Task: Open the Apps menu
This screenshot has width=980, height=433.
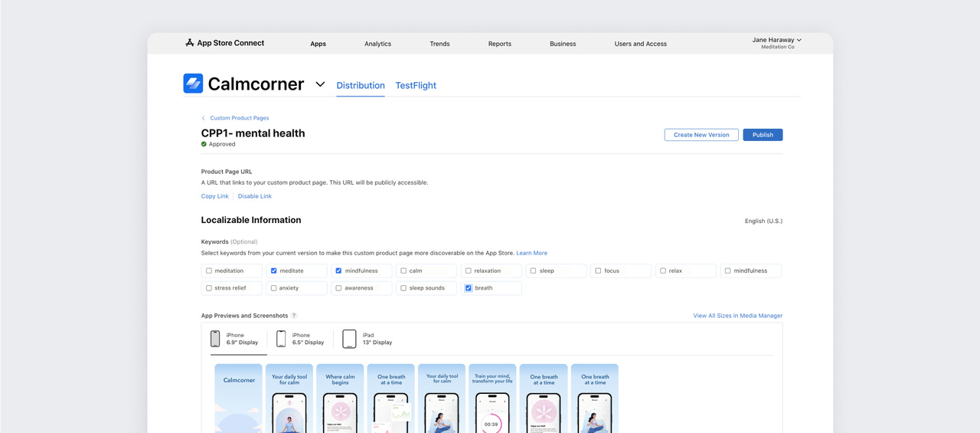Action: tap(318, 44)
